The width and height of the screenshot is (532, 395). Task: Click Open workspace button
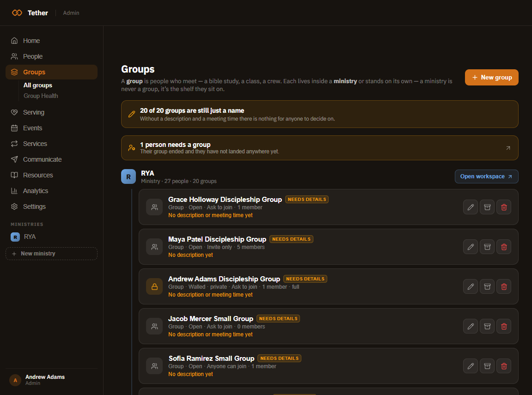pyautogui.click(x=486, y=176)
